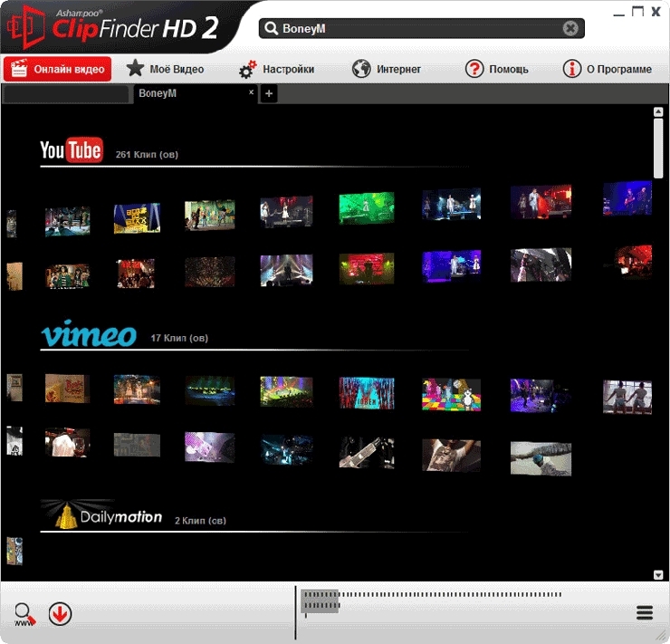Select the empty first tab
Image resolution: width=670 pixels, height=644 pixels.
[x=66, y=94]
